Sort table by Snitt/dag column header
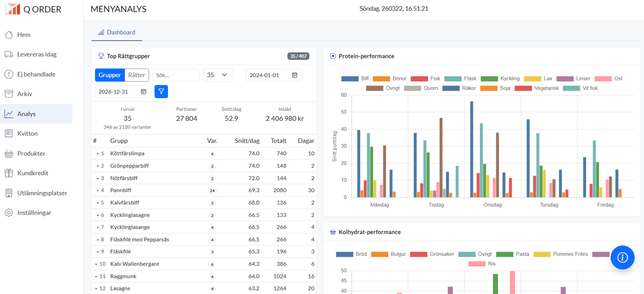644x294 pixels. (x=247, y=141)
